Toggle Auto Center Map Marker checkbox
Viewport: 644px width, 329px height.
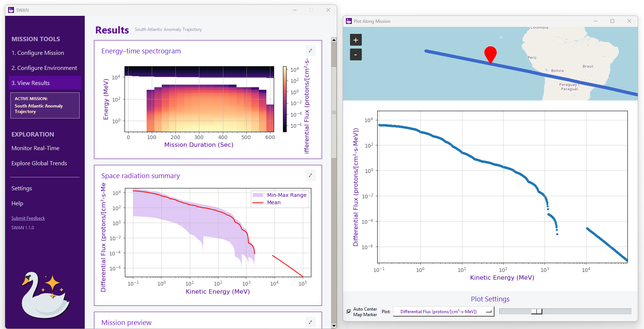349,312
